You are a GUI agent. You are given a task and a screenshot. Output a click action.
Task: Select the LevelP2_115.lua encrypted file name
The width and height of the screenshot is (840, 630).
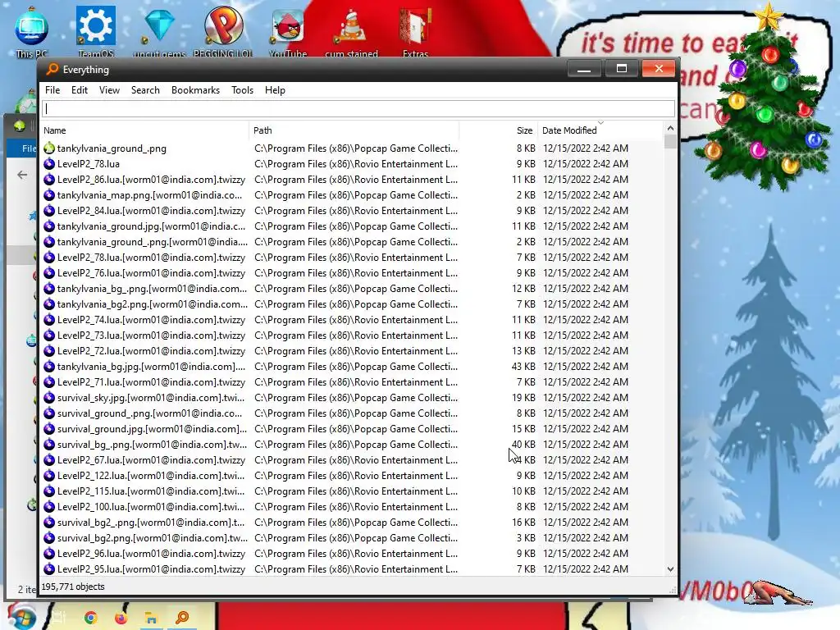pyautogui.click(x=151, y=491)
